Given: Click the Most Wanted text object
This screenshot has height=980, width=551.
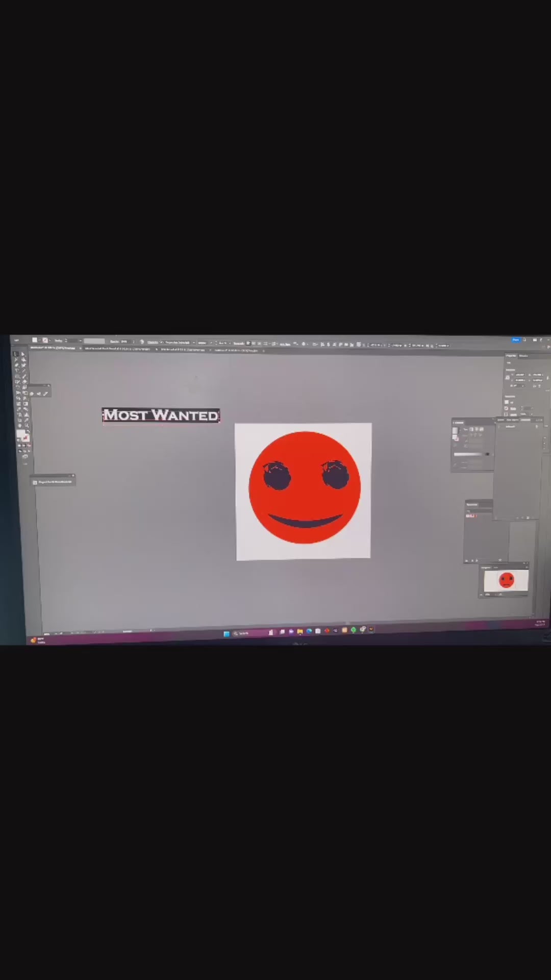Looking at the screenshot, I should click(x=161, y=415).
